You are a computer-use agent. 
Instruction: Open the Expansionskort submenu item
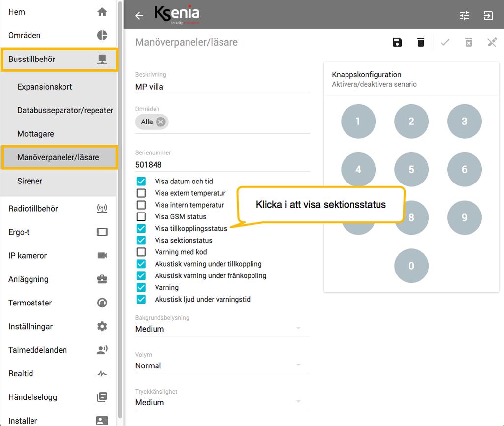tap(58, 87)
